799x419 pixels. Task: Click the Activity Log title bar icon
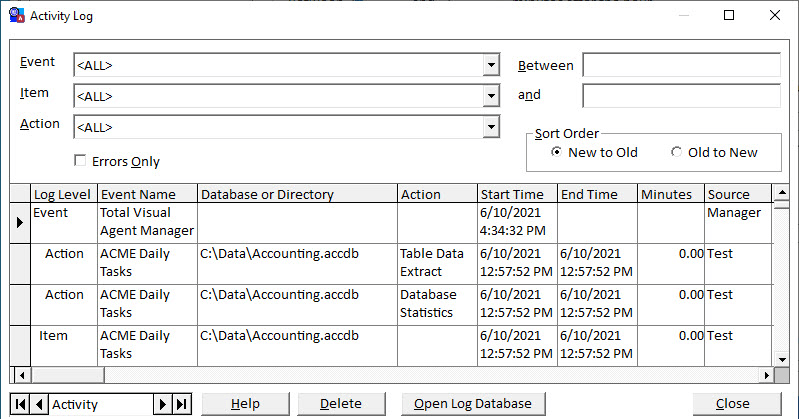point(17,15)
